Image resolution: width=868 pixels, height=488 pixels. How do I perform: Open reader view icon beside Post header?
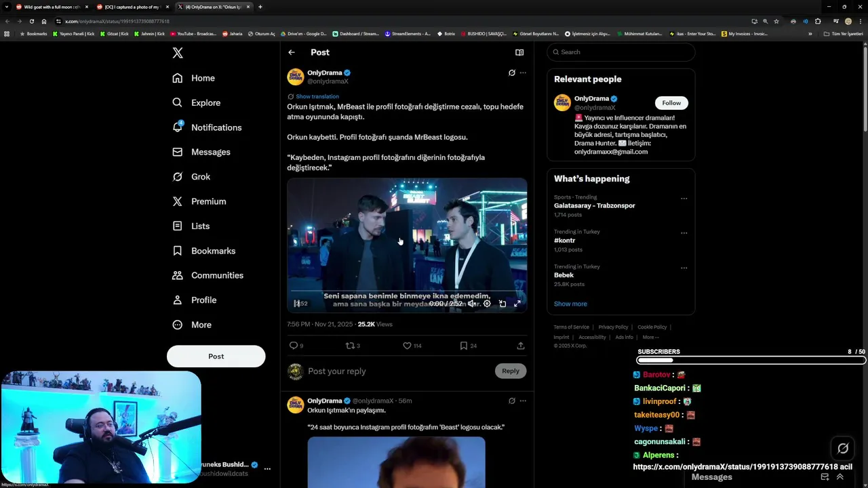(x=519, y=52)
